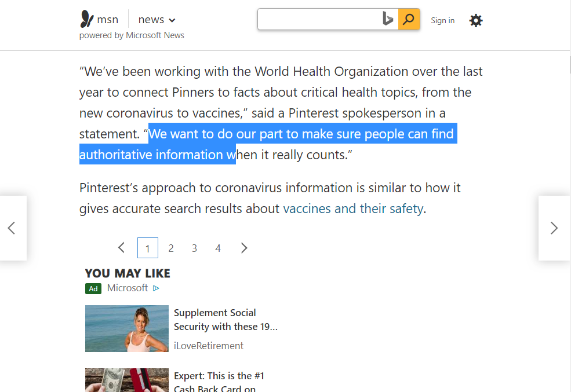Open the vaccines and their safety link
This screenshot has height=392, width=571.
(x=353, y=208)
